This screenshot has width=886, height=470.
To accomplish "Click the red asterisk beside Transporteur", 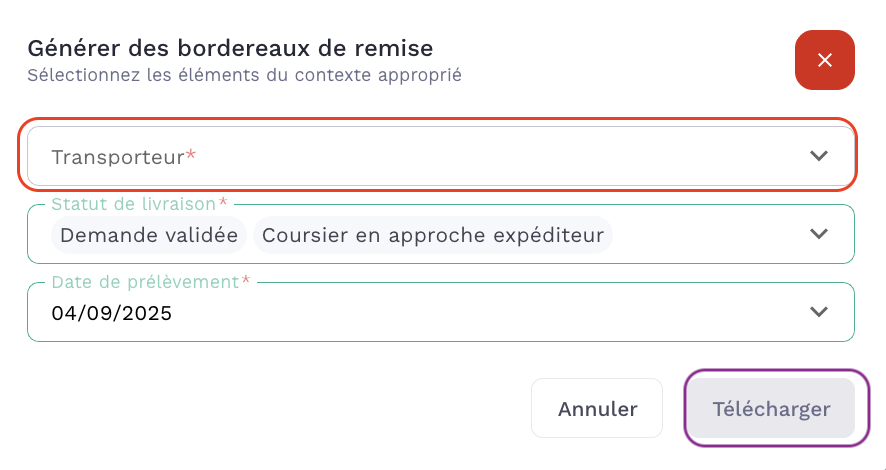I will point(191,156).
